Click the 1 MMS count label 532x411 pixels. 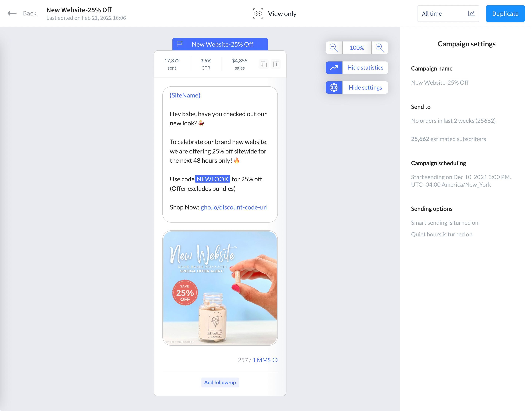pyautogui.click(x=261, y=360)
